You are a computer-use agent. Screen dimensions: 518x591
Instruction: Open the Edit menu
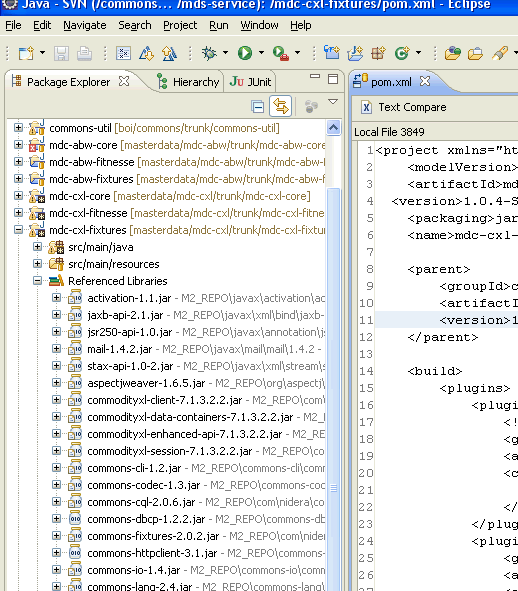point(42,25)
